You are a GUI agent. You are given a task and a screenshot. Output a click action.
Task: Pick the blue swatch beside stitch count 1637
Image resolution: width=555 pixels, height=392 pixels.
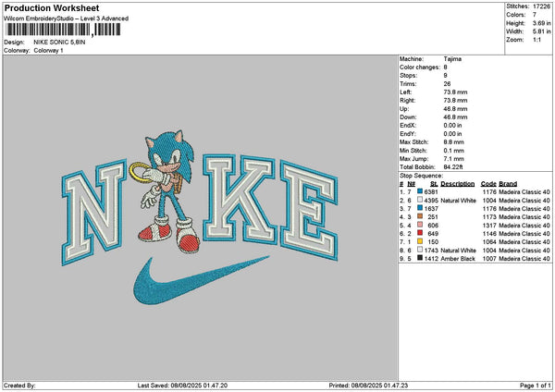(420, 208)
